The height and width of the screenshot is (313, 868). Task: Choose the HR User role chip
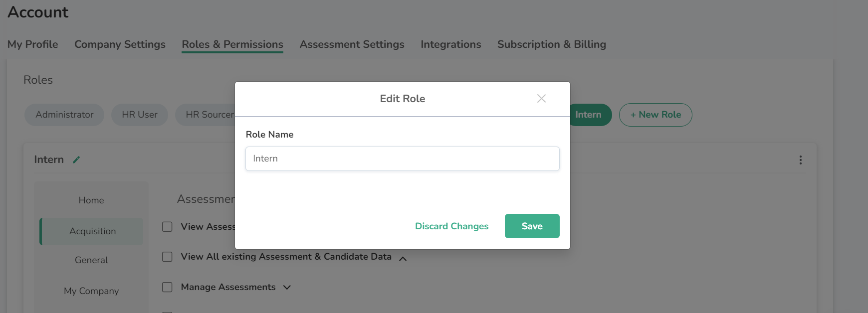point(140,115)
